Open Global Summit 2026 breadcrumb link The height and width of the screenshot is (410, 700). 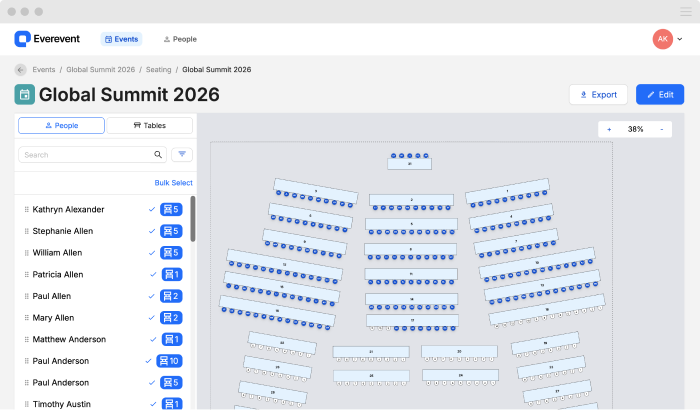pos(100,70)
